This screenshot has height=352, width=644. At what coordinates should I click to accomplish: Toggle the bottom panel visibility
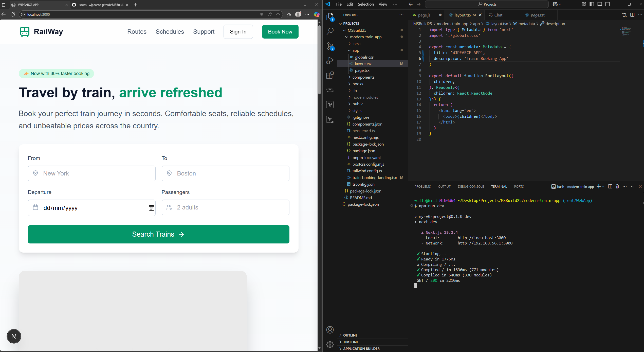600,4
